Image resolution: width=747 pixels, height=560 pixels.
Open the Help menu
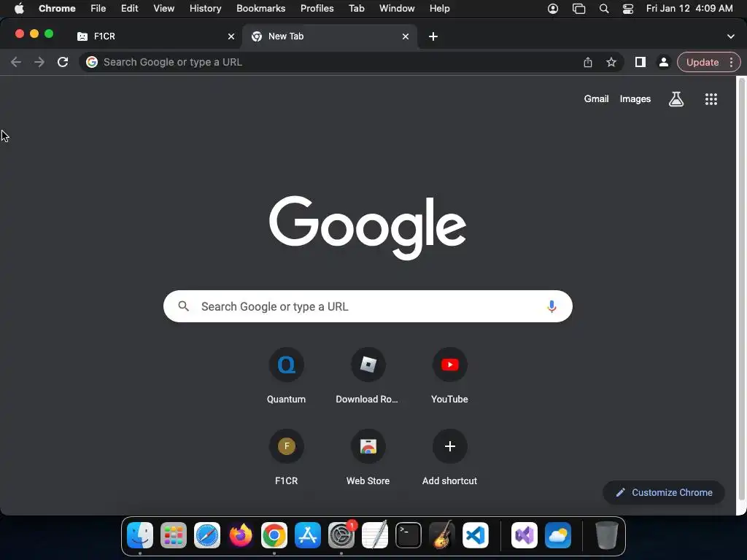point(439,9)
